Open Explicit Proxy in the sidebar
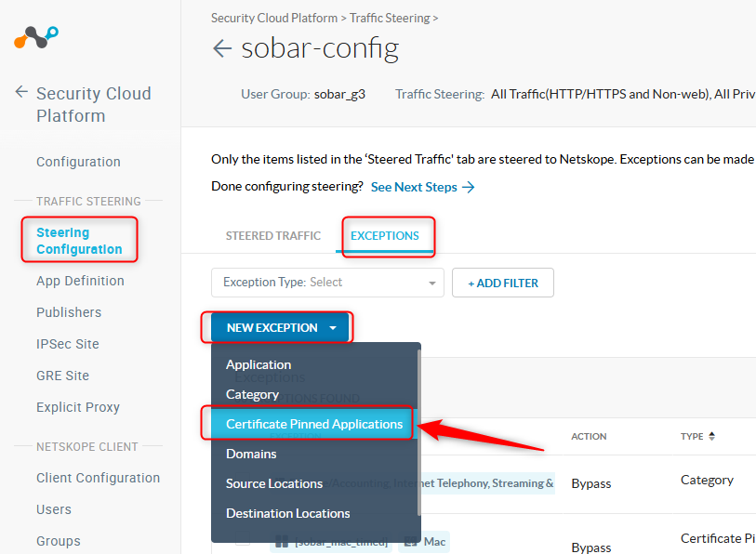This screenshot has width=756, height=554. [78, 407]
